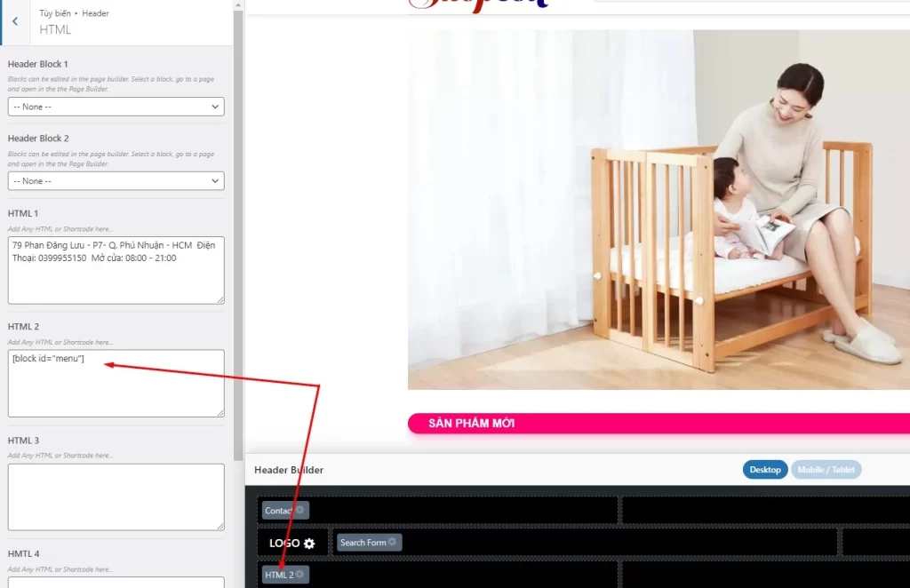Click the LOGO block in header builder
This screenshot has height=588, width=910.
click(x=284, y=543)
